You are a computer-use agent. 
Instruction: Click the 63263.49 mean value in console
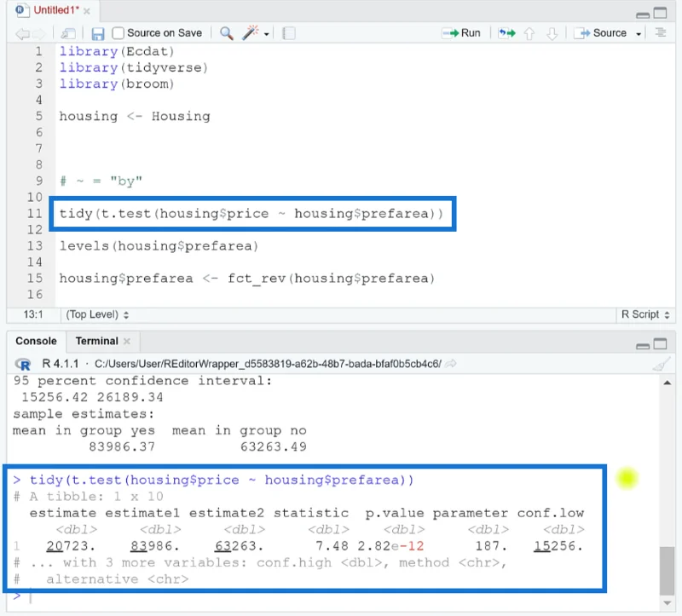[x=274, y=447]
